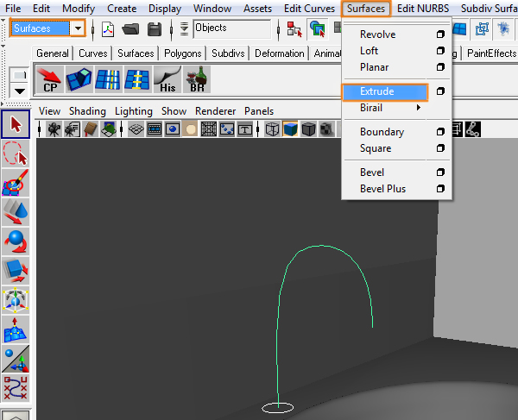Choose Loft from Surfaces menu

click(369, 51)
